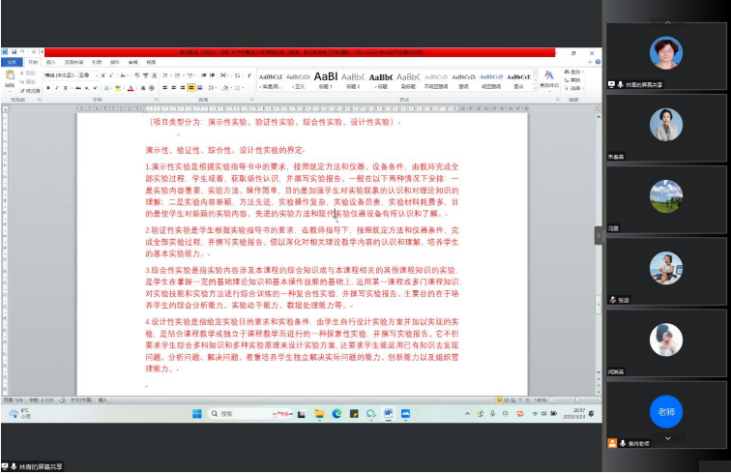Click the Bold formatting icon in ribbon
Image resolution: width=731 pixels, height=474 pixels.
[50, 88]
